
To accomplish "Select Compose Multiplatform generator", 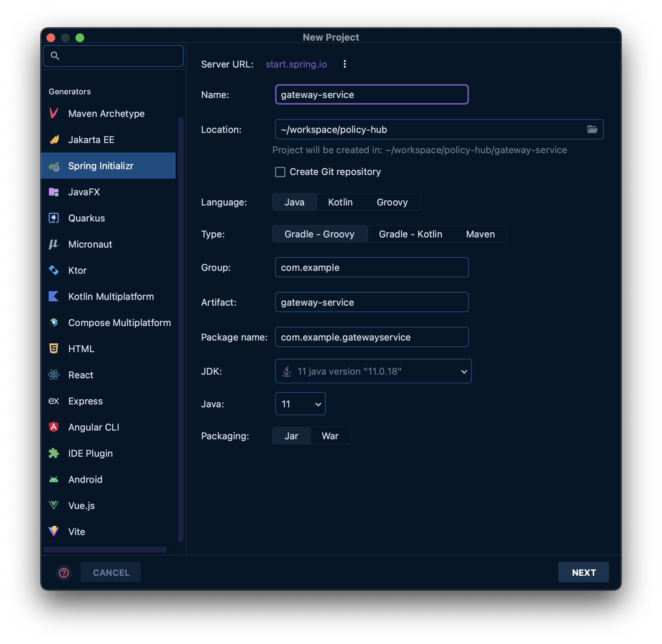I will [x=108, y=323].
